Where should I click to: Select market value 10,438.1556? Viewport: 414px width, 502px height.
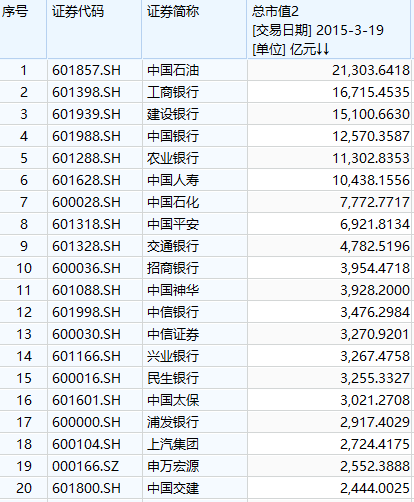tap(329, 180)
